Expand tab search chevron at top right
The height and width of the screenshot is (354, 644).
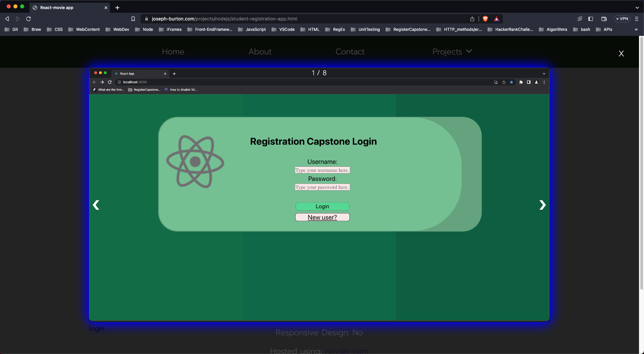pos(637,8)
